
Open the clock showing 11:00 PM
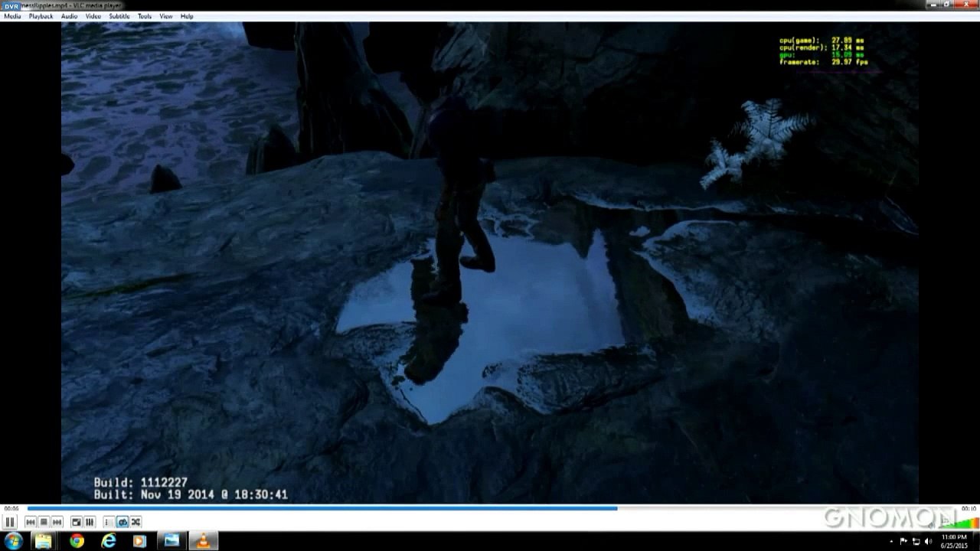[954, 541]
